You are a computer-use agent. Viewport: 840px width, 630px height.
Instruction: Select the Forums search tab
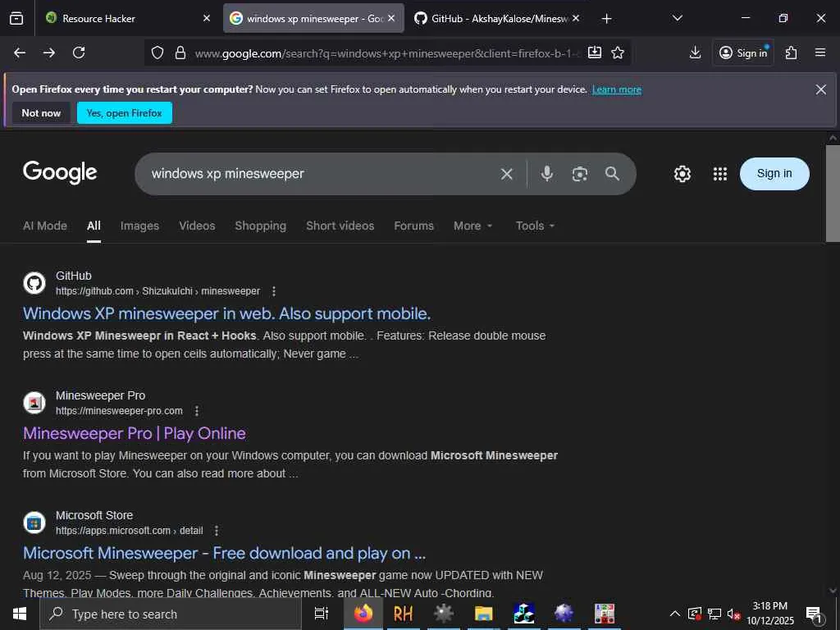pos(413,226)
